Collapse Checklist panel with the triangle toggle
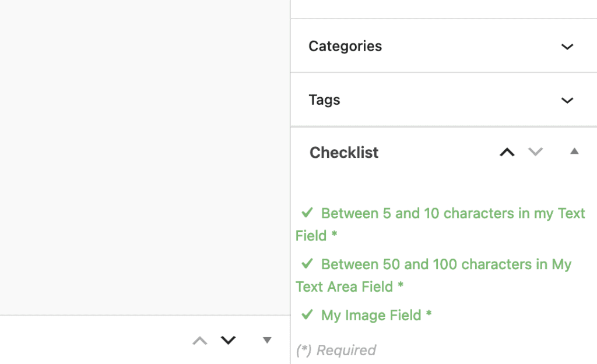Screen dimensions: 597x364 click(574, 151)
